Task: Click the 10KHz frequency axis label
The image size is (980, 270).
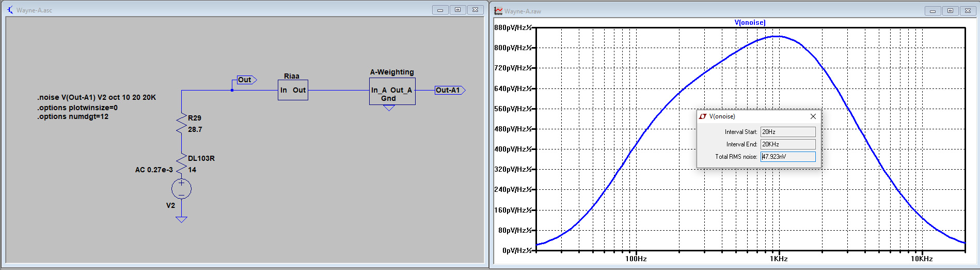Action: pyautogui.click(x=922, y=259)
